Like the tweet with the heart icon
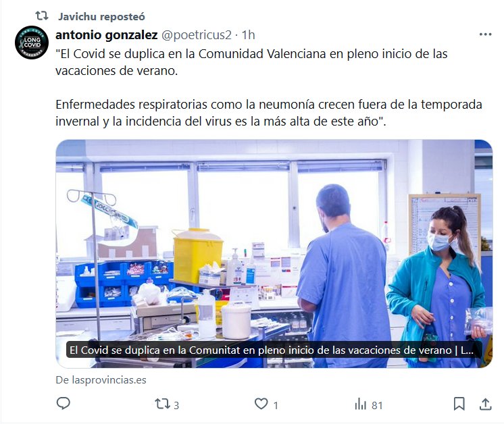504x424 pixels. coord(261,404)
